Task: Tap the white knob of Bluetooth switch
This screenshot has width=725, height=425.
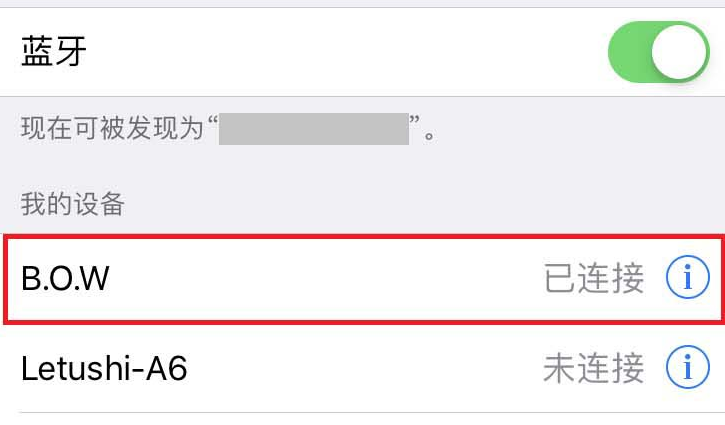Action: (679, 52)
